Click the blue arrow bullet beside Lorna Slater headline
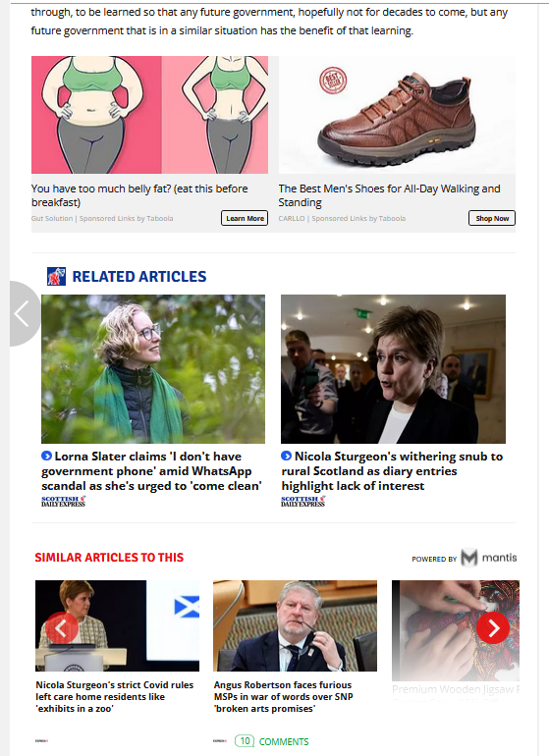 pos(46,456)
